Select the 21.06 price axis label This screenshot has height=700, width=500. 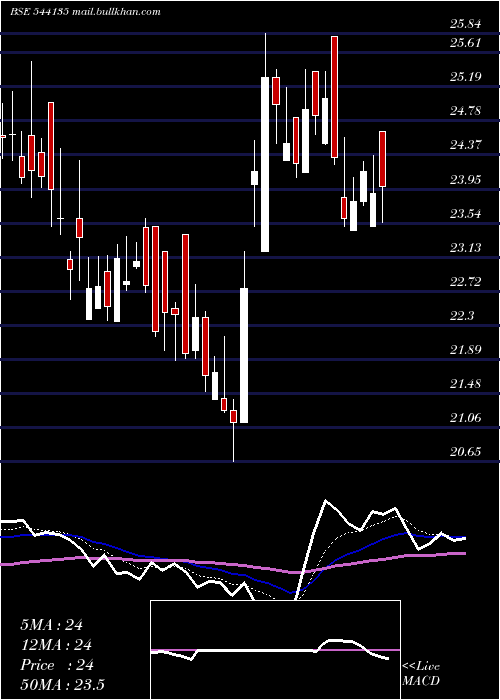coord(466,418)
